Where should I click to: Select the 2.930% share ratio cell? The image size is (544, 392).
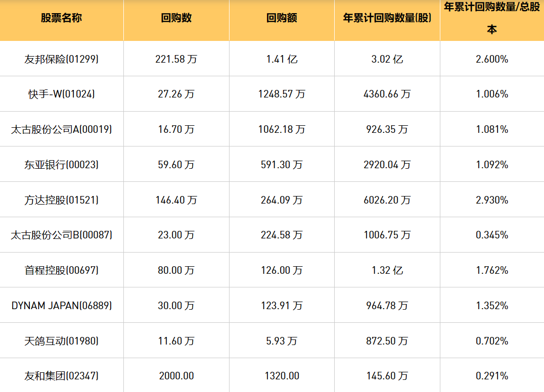coord(491,200)
